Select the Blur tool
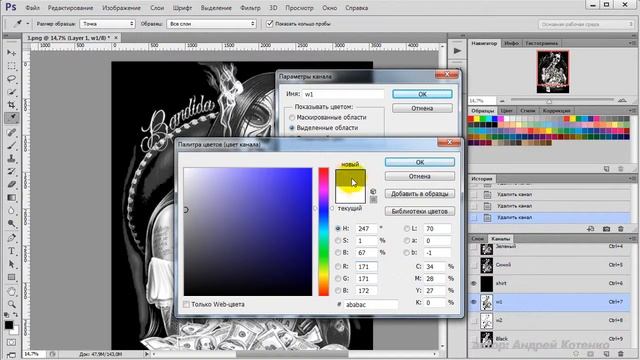 [x=11, y=211]
